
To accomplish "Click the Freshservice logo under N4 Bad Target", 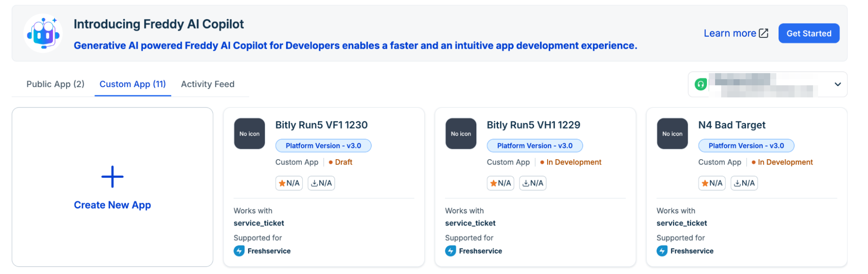I will click(x=662, y=251).
